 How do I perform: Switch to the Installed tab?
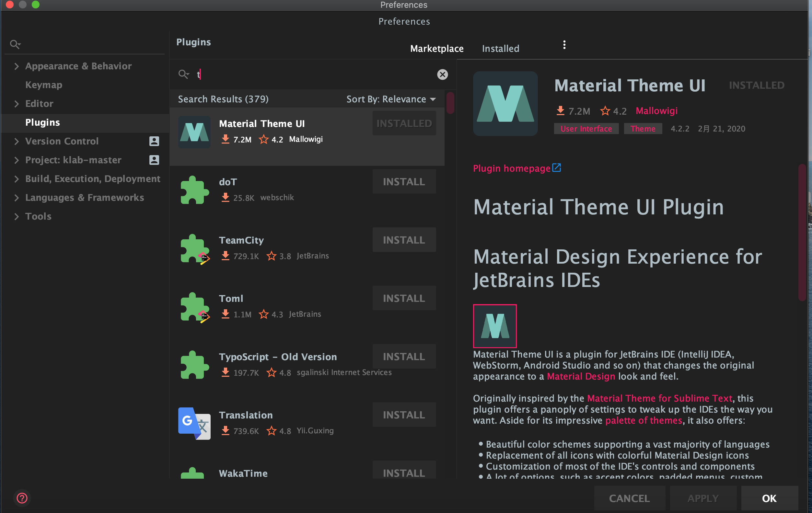[x=501, y=48]
